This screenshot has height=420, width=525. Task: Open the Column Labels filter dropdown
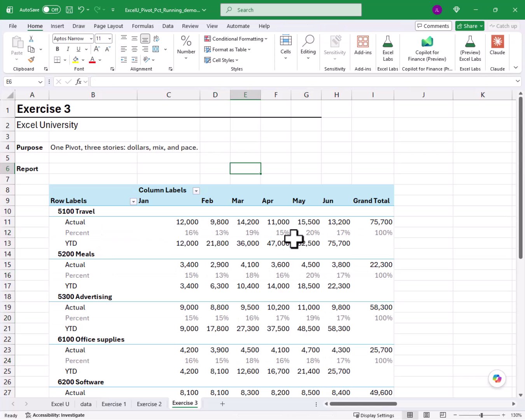coord(196,191)
